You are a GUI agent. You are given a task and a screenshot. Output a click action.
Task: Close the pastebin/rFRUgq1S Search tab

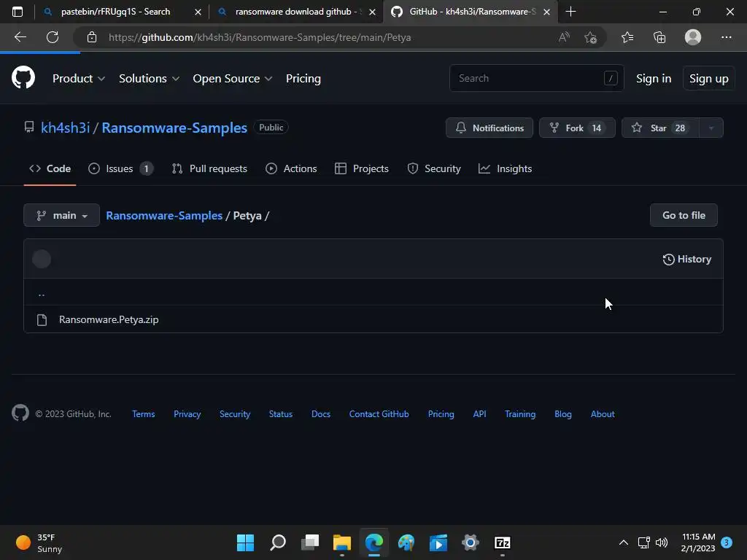[x=198, y=12]
